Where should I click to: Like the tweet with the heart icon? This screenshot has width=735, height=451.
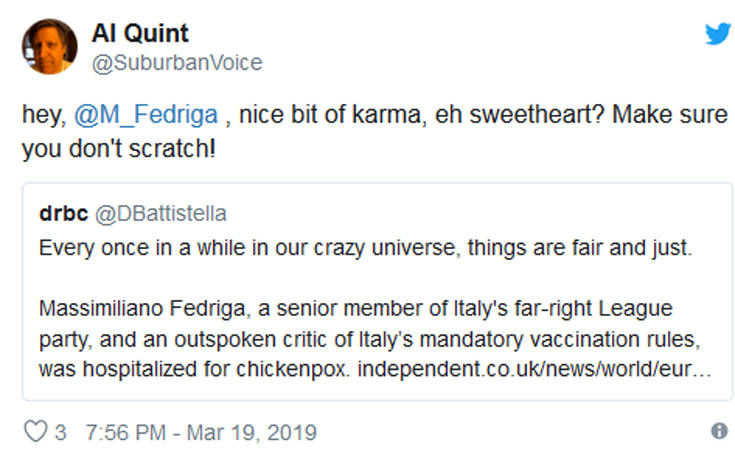tap(35, 432)
